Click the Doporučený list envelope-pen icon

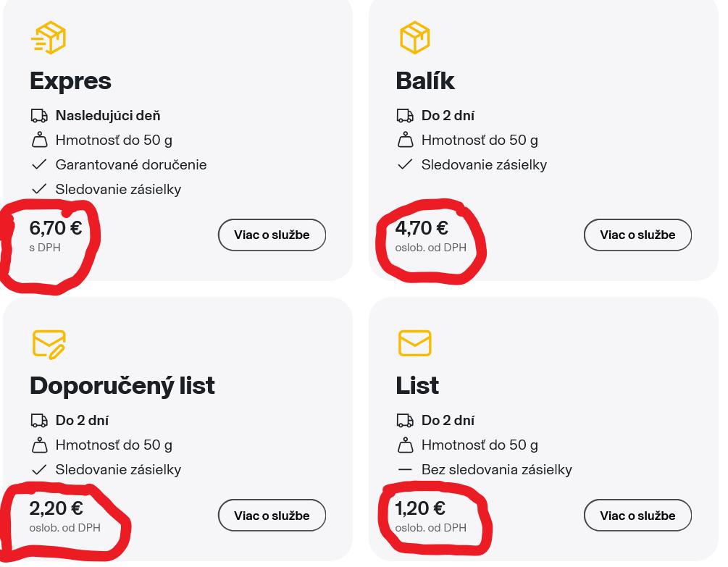[x=49, y=344]
